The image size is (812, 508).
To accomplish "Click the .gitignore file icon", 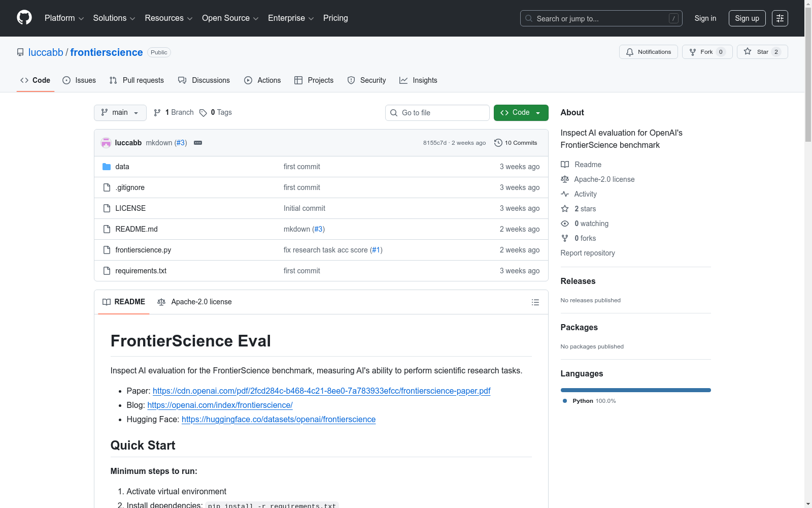I will (107, 187).
